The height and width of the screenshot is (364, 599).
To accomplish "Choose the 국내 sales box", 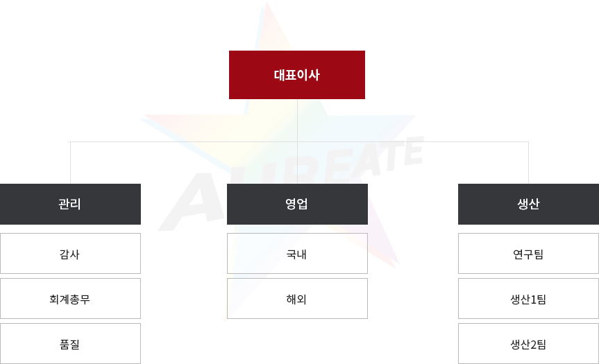I will tap(297, 253).
